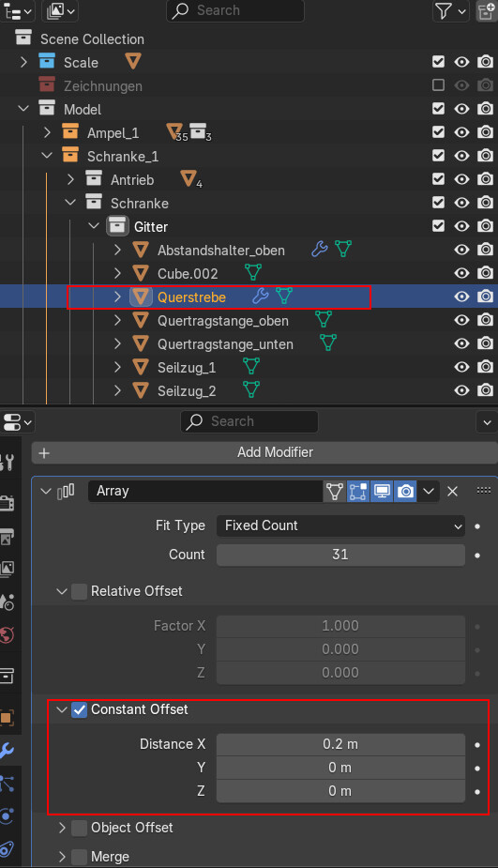Select Quertragstange_oben in the outliner
498x868 pixels.
222,321
